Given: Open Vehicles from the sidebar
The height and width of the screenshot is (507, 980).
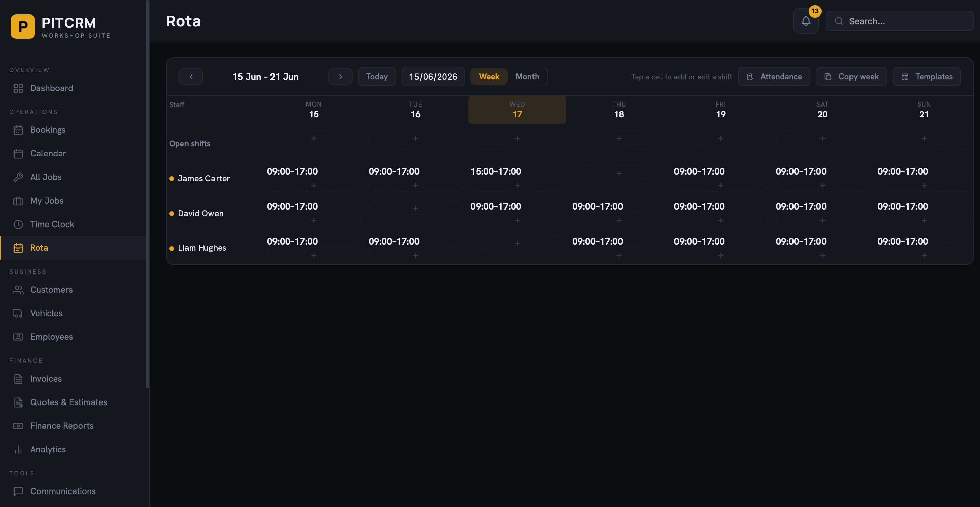Looking at the screenshot, I should [73, 314].
